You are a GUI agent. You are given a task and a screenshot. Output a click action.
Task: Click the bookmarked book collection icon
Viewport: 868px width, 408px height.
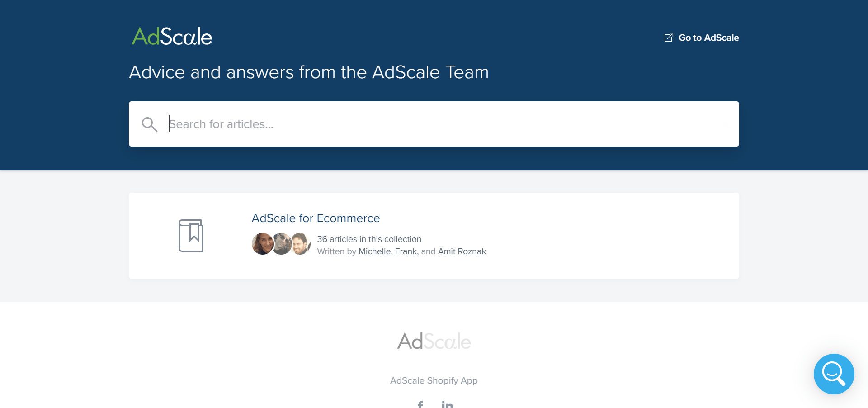click(192, 235)
